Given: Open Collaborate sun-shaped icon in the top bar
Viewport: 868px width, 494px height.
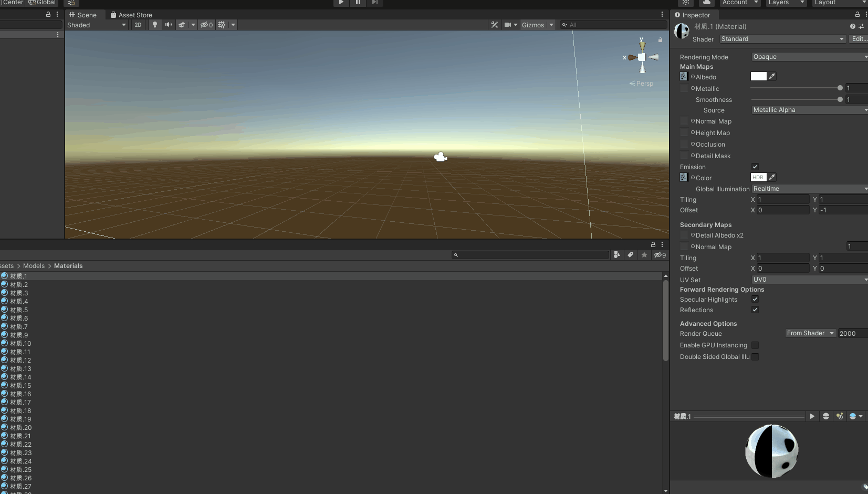Looking at the screenshot, I should [x=686, y=3].
